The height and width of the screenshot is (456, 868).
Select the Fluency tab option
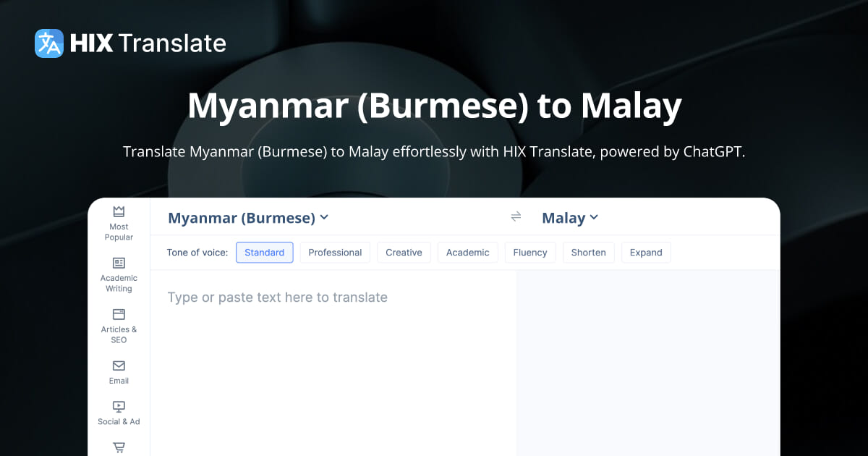[530, 252]
